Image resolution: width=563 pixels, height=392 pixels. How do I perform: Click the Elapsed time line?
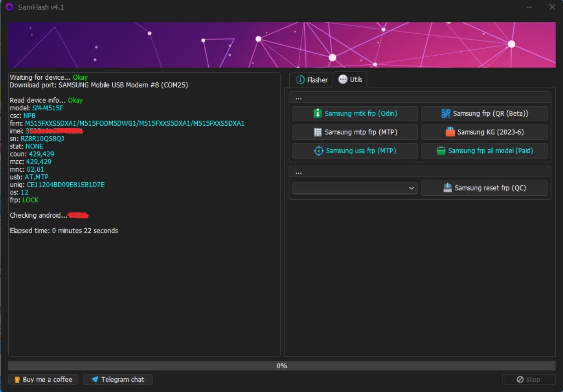tap(64, 231)
